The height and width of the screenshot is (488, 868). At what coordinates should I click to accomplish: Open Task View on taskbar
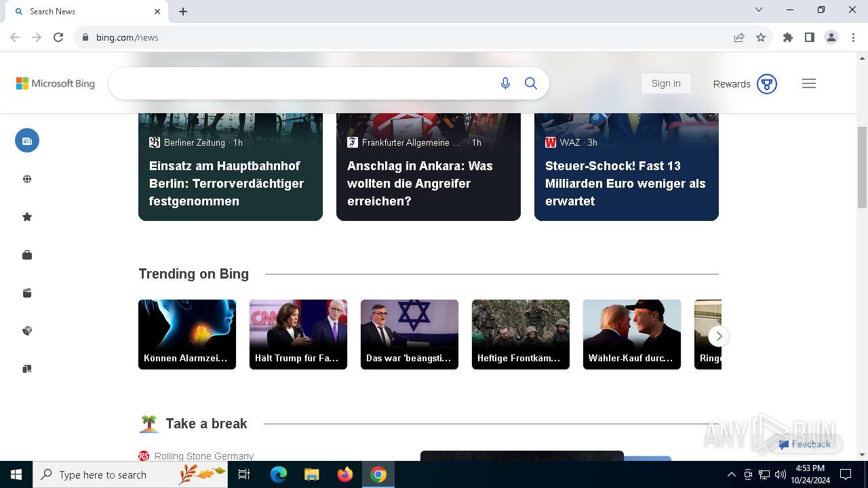[x=244, y=474]
